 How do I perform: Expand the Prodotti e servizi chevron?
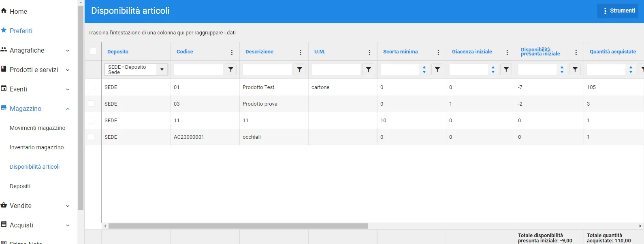click(68, 70)
